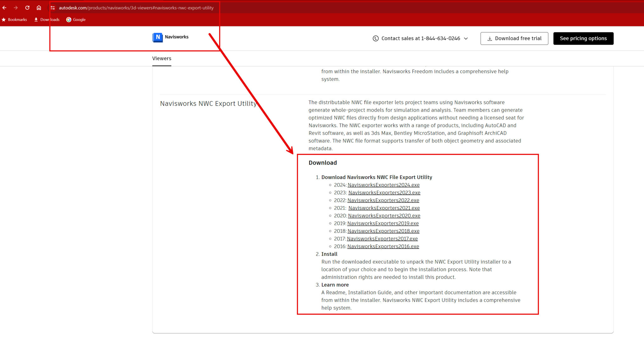The image size is (644, 348).
Task: Click the Navisworks product name
Action: point(177,37)
